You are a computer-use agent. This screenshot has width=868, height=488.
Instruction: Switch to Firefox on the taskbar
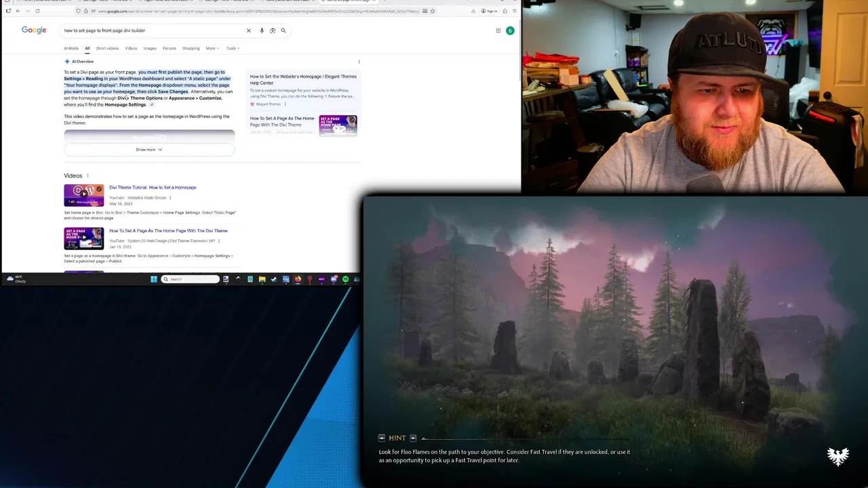pos(298,279)
